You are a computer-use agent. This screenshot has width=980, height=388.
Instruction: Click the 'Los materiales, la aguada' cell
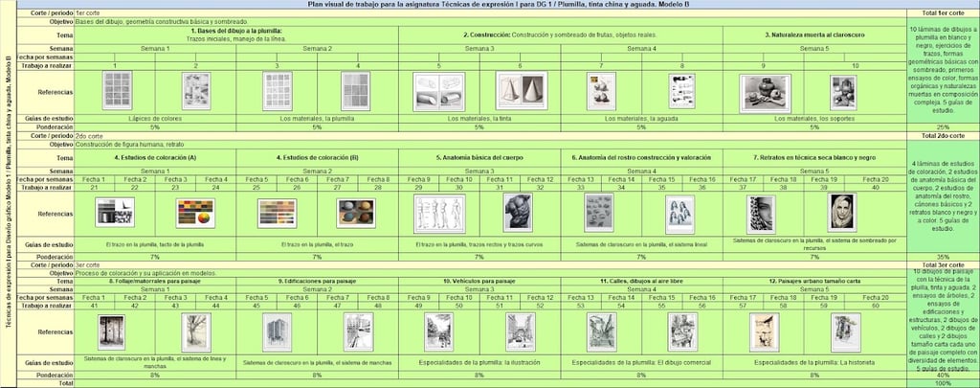pyautogui.click(x=642, y=118)
